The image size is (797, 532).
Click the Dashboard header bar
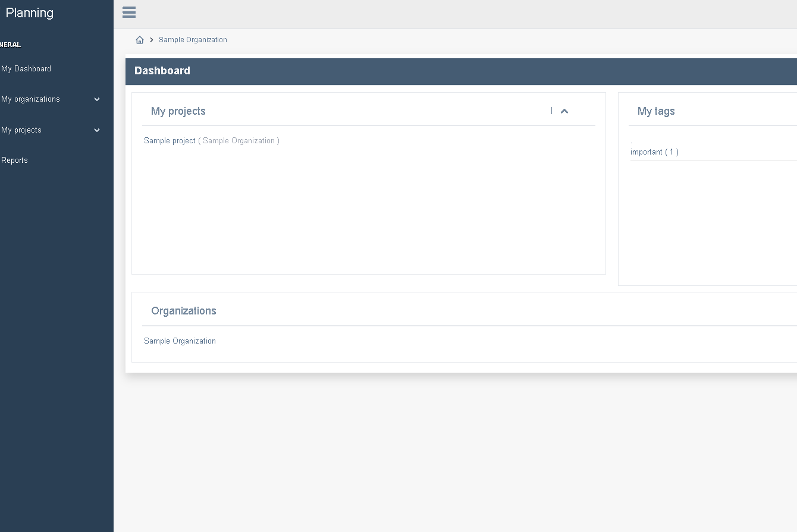pos(416,71)
